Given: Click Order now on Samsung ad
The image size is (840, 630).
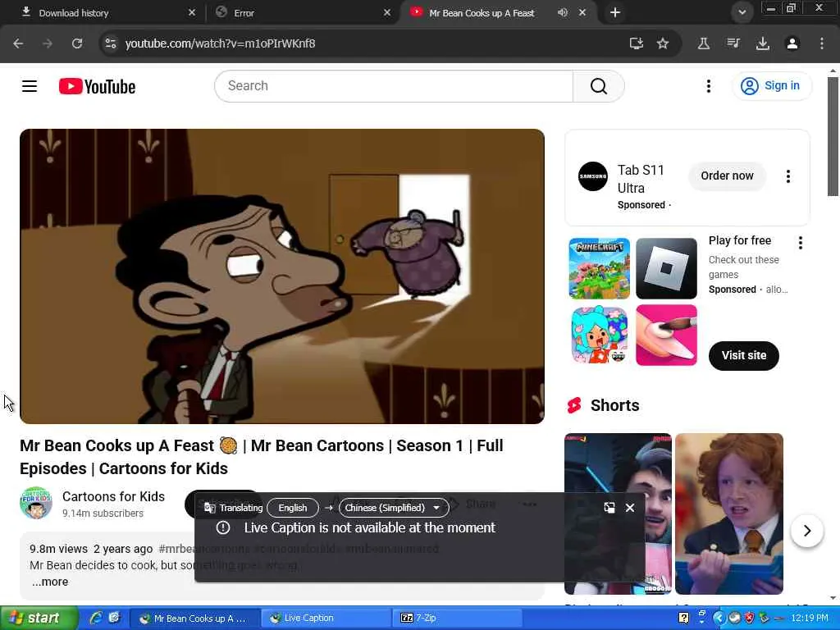Looking at the screenshot, I should [x=727, y=176].
